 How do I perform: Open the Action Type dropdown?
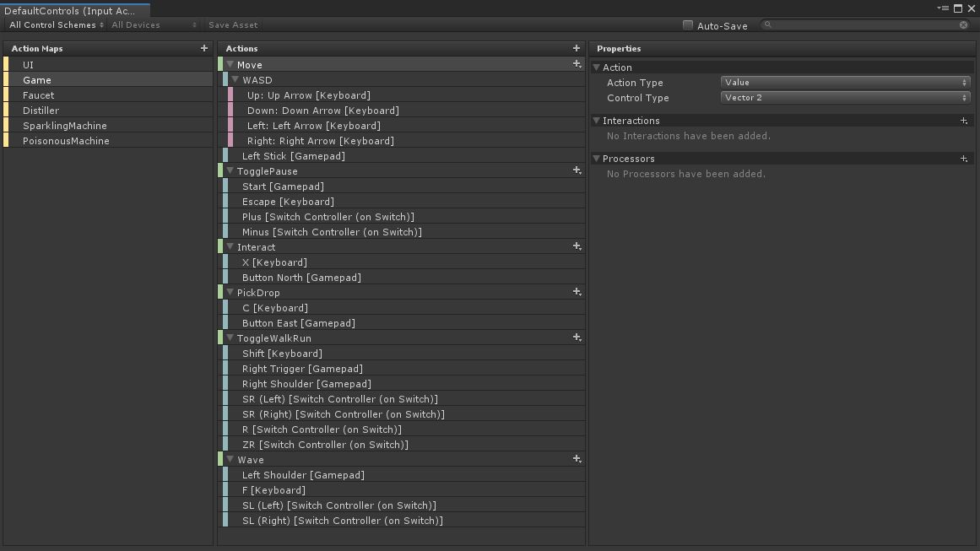pyautogui.click(x=845, y=83)
